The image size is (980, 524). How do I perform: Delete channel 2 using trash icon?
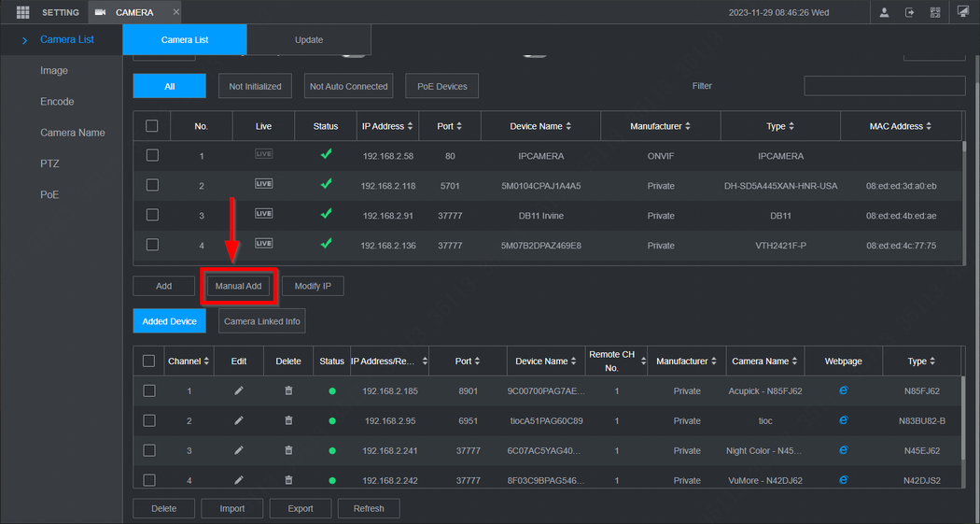click(288, 421)
